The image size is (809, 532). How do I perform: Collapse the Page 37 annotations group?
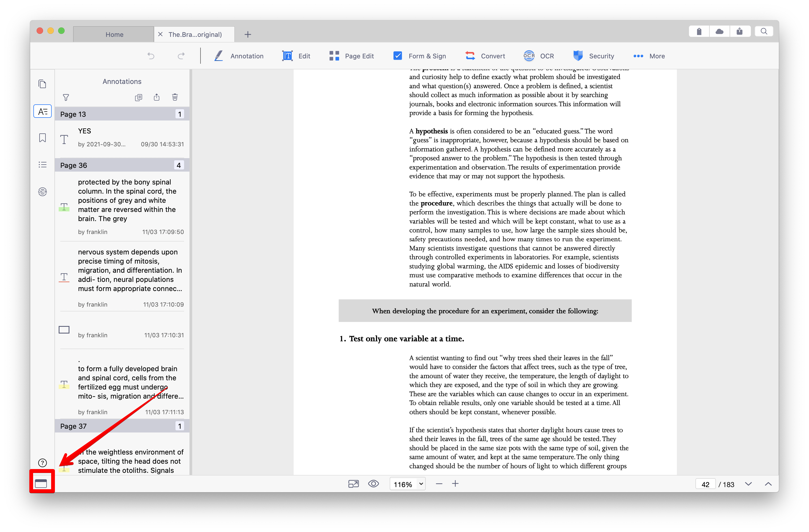pyautogui.click(x=122, y=426)
